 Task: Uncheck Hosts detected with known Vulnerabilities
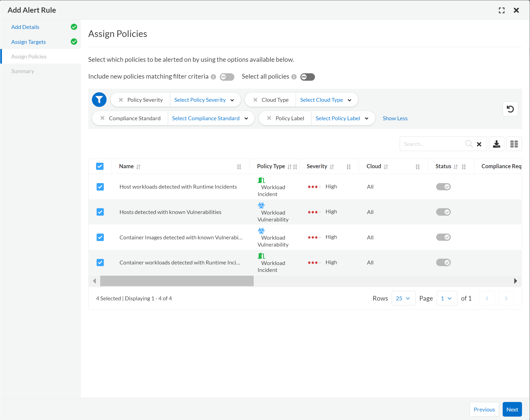(x=100, y=212)
